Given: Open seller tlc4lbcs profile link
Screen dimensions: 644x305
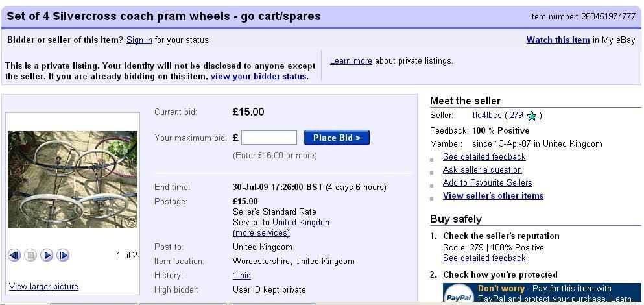Looking at the screenshot, I should pos(487,116).
